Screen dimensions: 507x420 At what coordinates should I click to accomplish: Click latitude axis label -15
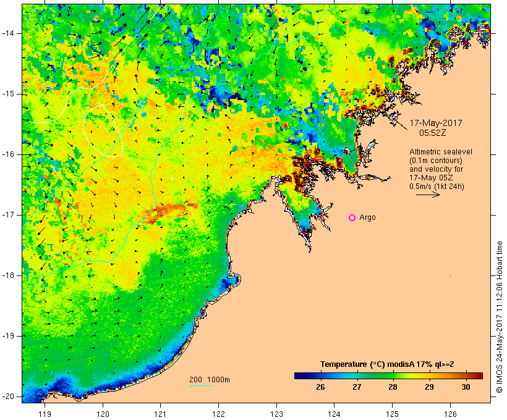coord(7,94)
